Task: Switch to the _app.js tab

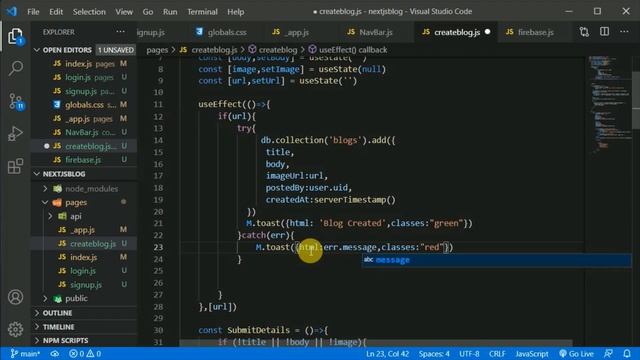Action: (x=291, y=32)
